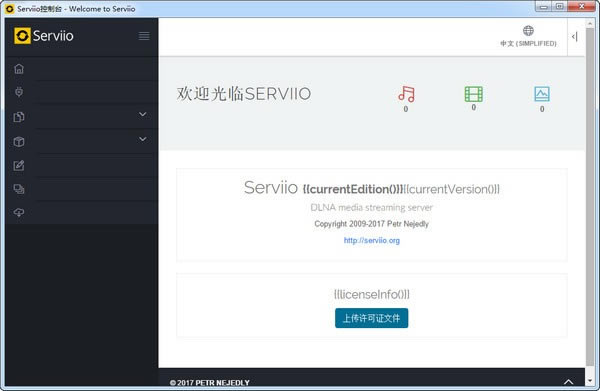Click the © 2017 PETR NEJEDLY footer text
The image size is (600, 391).
pyautogui.click(x=209, y=383)
